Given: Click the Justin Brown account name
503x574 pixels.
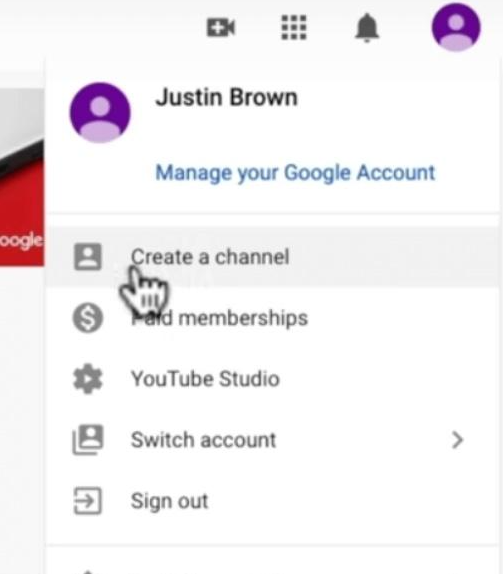Looking at the screenshot, I should [227, 98].
